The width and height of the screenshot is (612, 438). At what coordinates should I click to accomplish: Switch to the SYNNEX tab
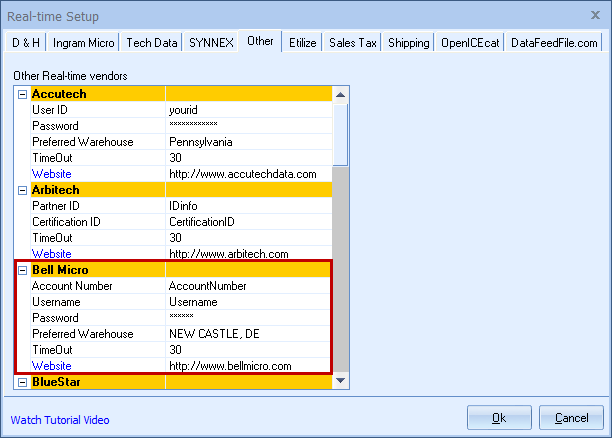(x=211, y=43)
